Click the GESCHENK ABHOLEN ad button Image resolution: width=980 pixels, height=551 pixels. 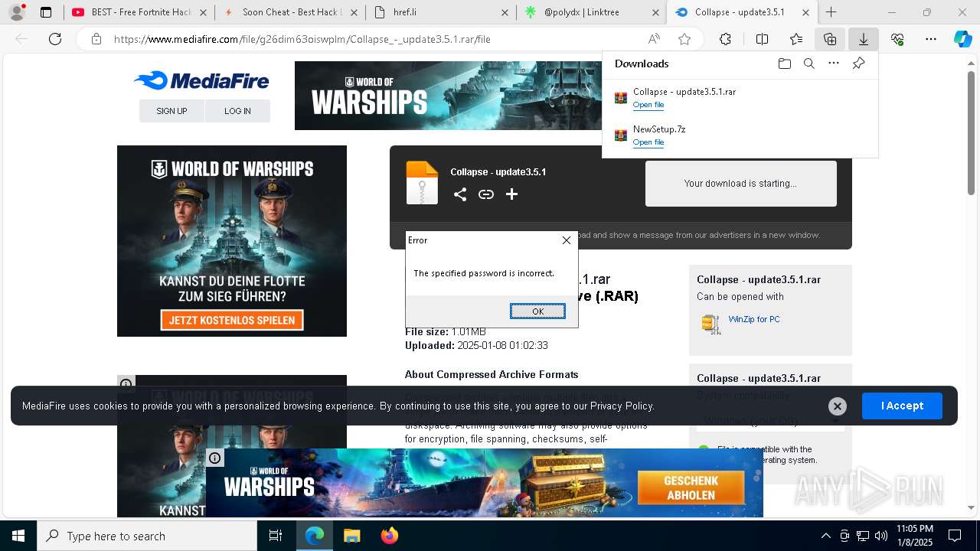tap(691, 487)
